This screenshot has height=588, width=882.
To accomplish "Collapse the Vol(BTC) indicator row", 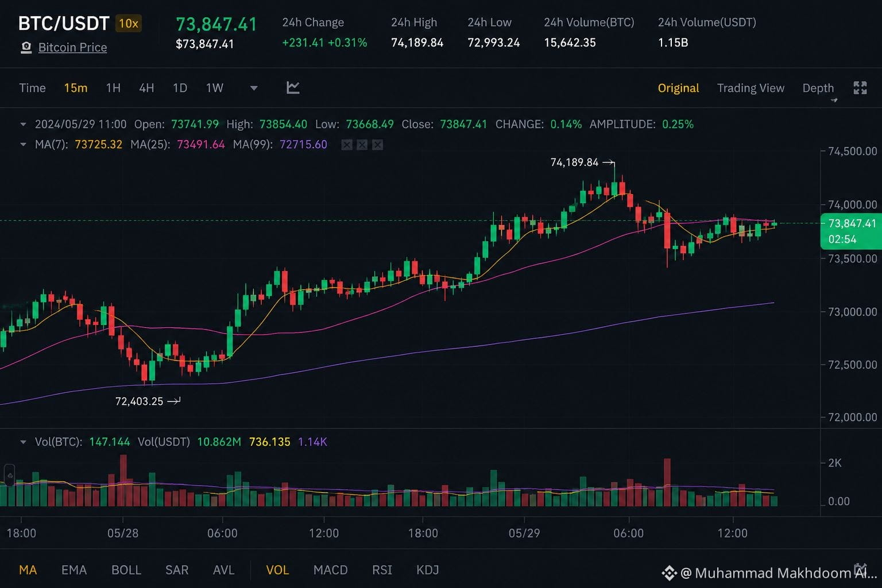I will (24, 442).
